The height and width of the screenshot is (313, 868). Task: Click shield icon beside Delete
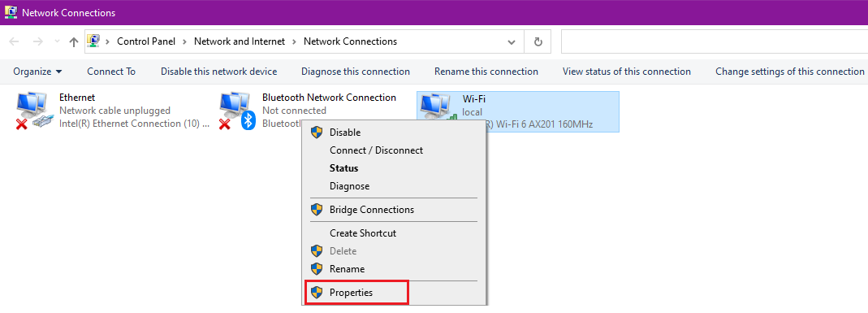click(317, 251)
